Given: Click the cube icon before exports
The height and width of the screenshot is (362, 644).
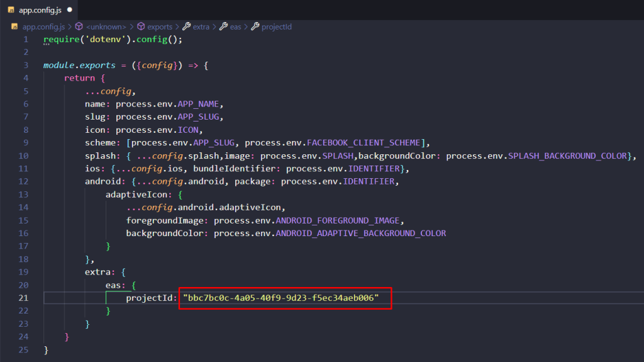Looking at the screenshot, I should [141, 26].
